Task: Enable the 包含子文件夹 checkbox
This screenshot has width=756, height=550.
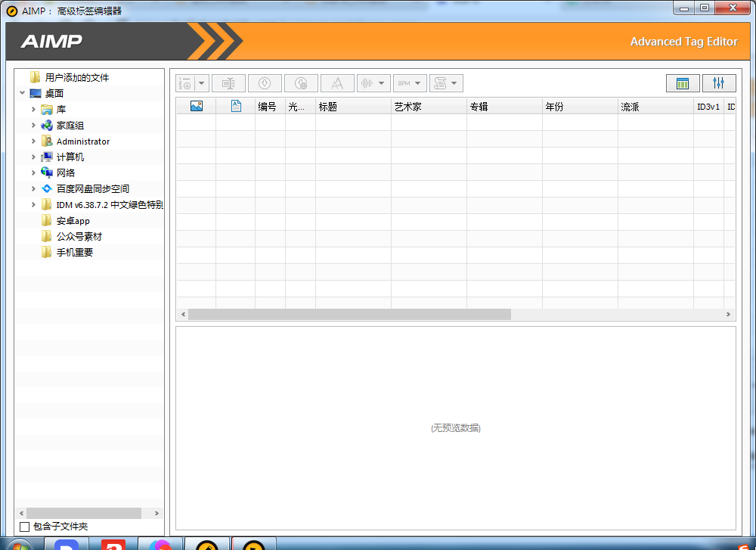Action: coord(25,527)
